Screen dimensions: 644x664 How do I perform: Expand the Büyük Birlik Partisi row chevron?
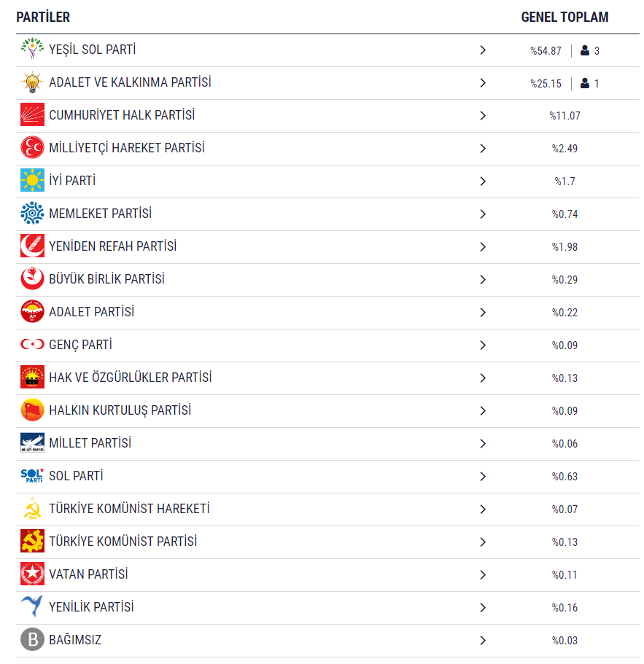pyautogui.click(x=483, y=279)
